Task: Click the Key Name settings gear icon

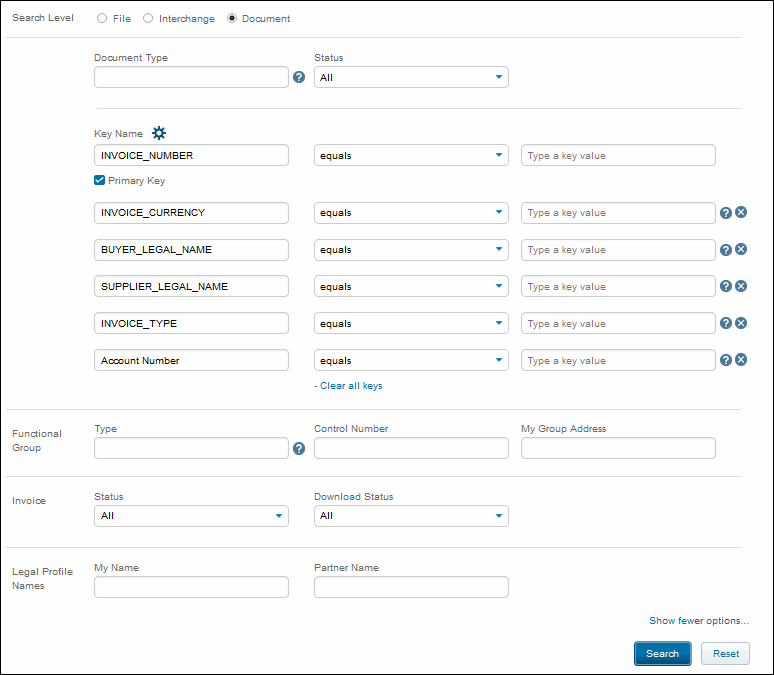Action: (158, 133)
